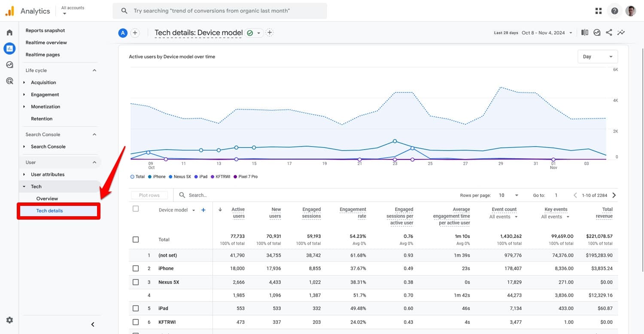The height and width of the screenshot is (334, 644).
Task: Open Analytics help via the question mark icon
Action: click(x=614, y=10)
